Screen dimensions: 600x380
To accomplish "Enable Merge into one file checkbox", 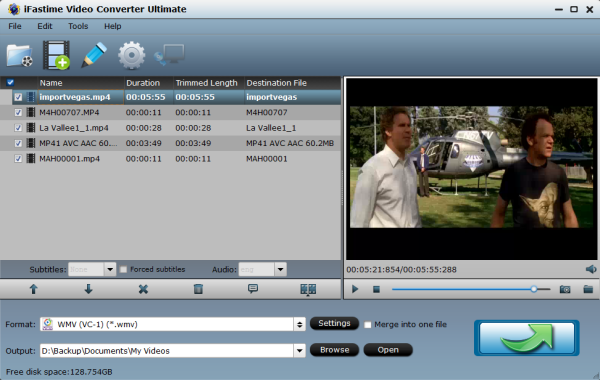I will (x=367, y=325).
